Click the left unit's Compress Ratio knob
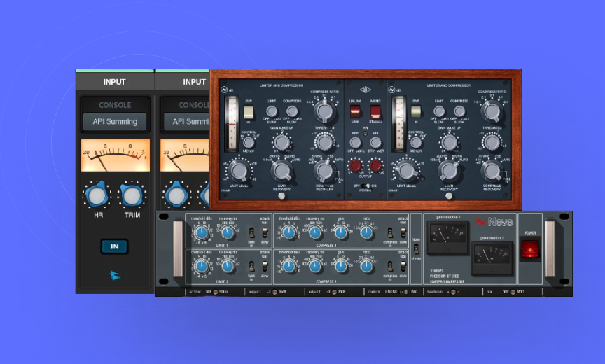Screen dimensions: 605x364 (323, 111)
